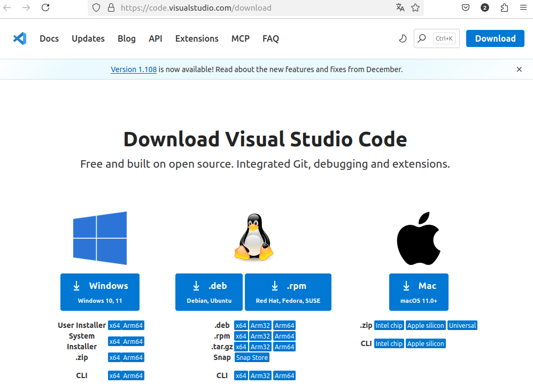Screen dimensions: 533x392
Task: Open the browser extensions puzzle icon
Action: [x=505, y=7]
